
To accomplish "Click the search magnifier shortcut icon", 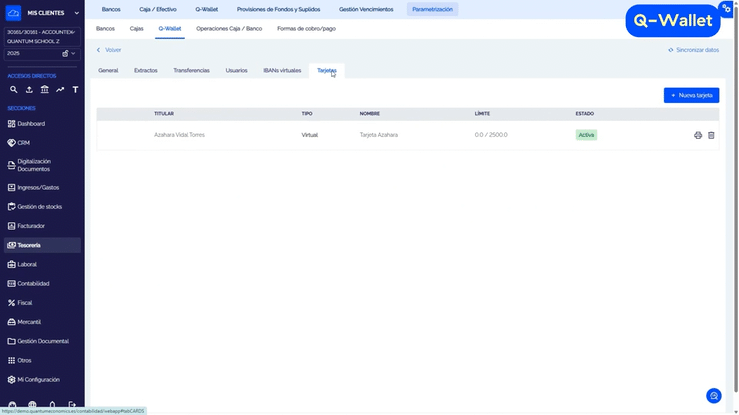I will (14, 90).
